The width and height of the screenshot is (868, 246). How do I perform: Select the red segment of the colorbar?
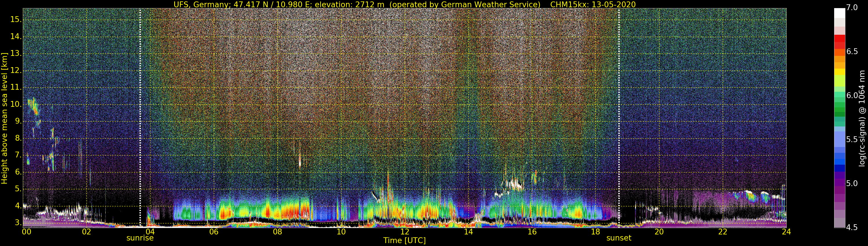click(839, 38)
